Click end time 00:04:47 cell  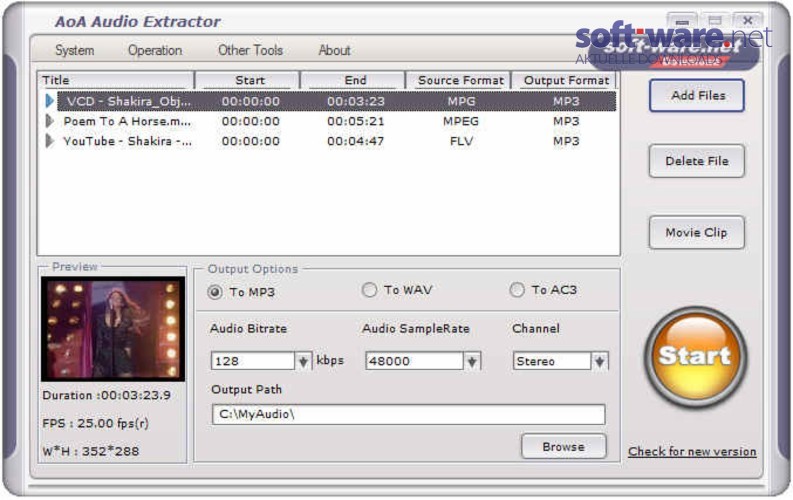(x=356, y=141)
